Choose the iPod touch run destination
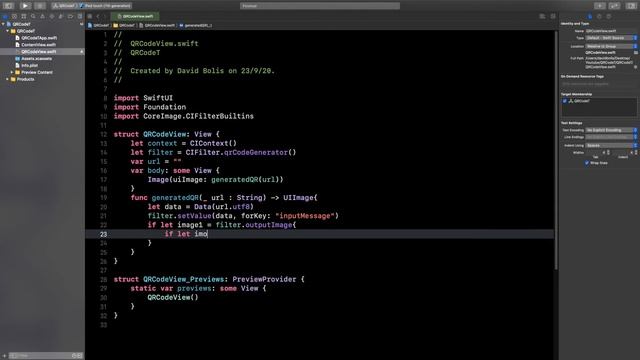This screenshot has height=360, width=640. tap(106, 6)
